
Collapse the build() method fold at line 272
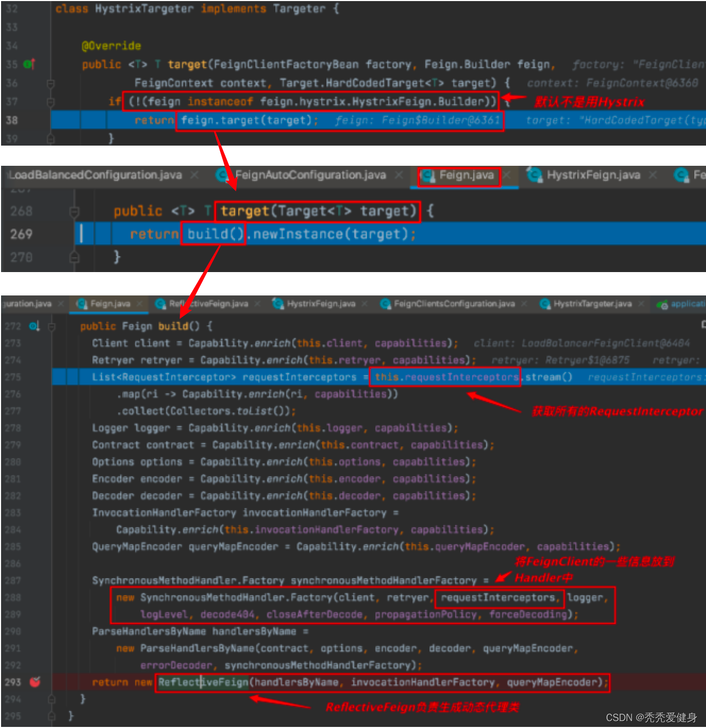point(52,326)
